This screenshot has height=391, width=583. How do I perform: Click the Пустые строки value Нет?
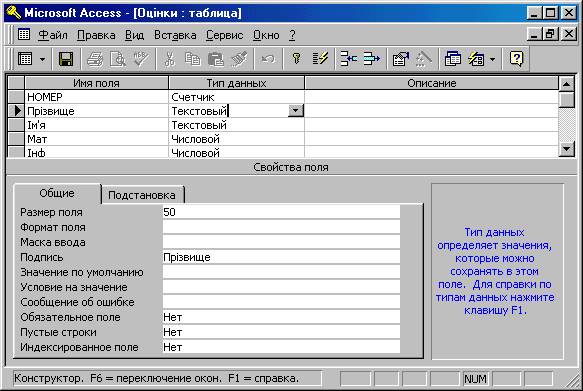pos(281,332)
